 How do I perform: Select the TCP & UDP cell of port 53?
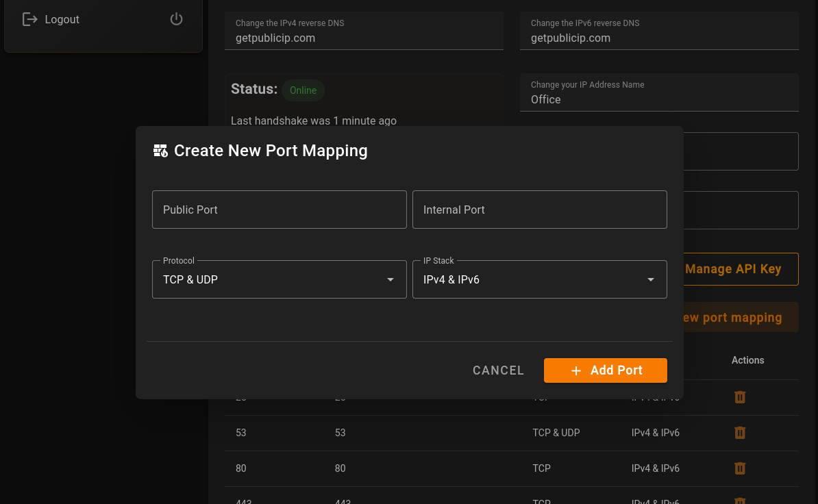(x=556, y=433)
